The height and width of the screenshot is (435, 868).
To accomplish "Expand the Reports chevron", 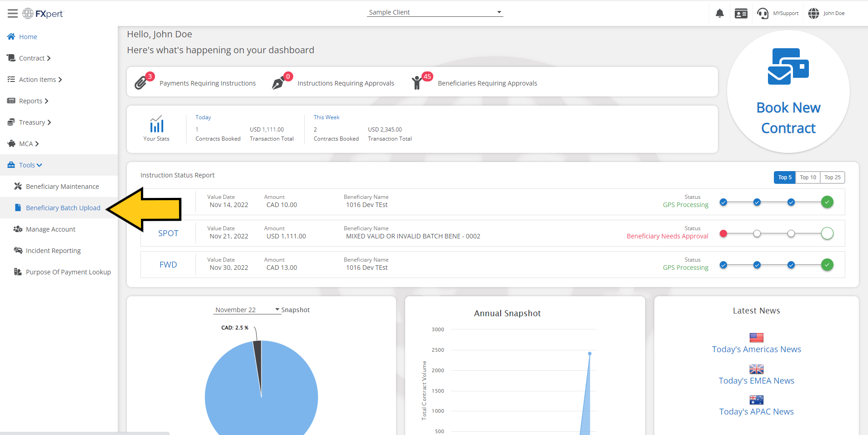I will pos(46,101).
